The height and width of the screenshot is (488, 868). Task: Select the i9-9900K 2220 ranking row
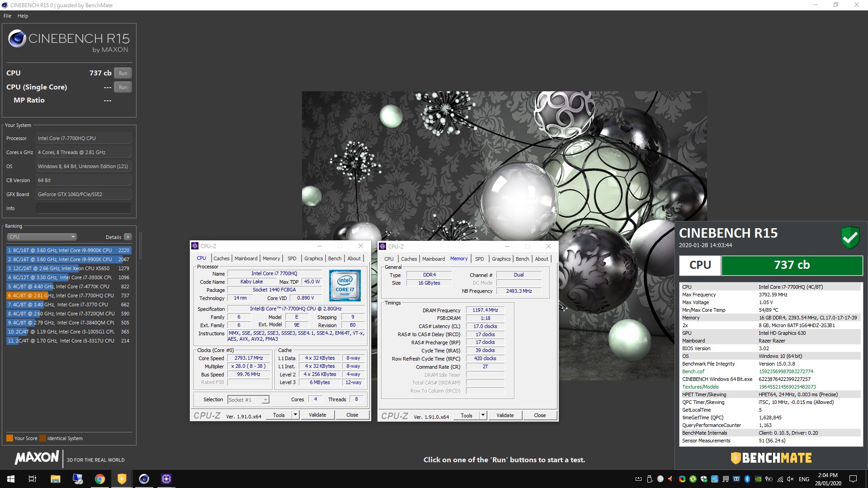pos(68,250)
